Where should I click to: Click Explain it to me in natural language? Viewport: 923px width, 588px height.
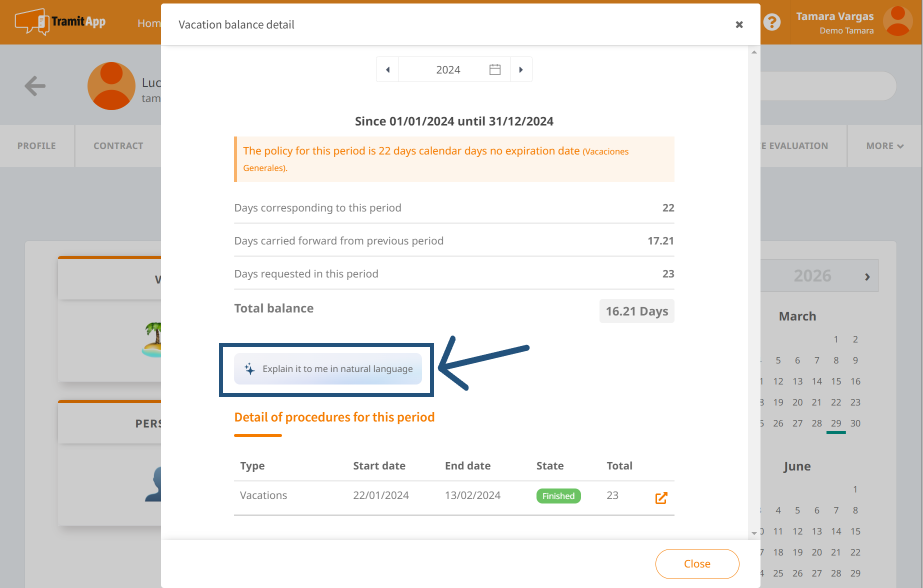[x=328, y=369]
